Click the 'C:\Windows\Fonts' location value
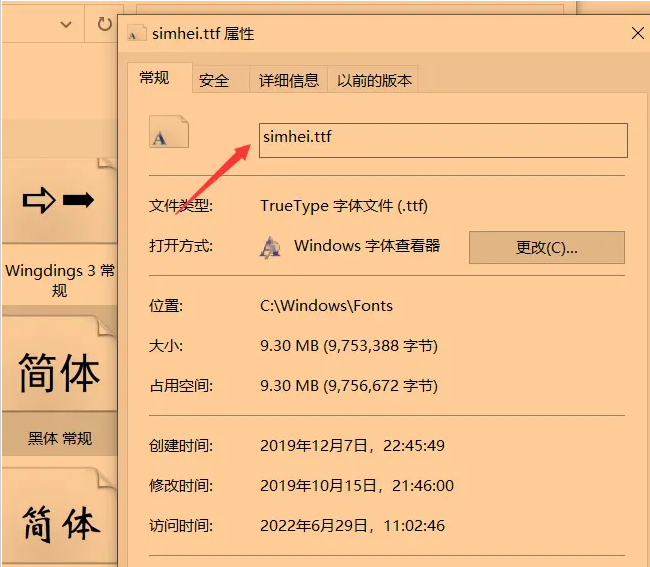The image size is (650, 567). pos(326,306)
